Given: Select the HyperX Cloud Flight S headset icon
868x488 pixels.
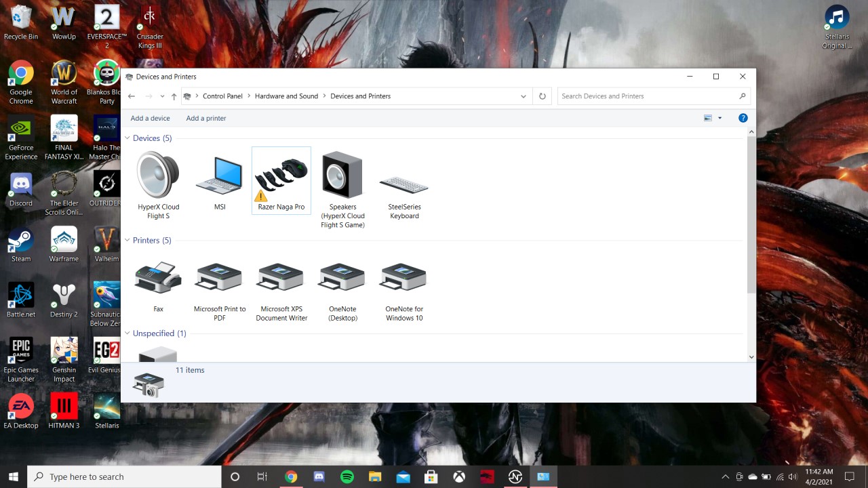Looking at the screenshot, I should (x=158, y=176).
